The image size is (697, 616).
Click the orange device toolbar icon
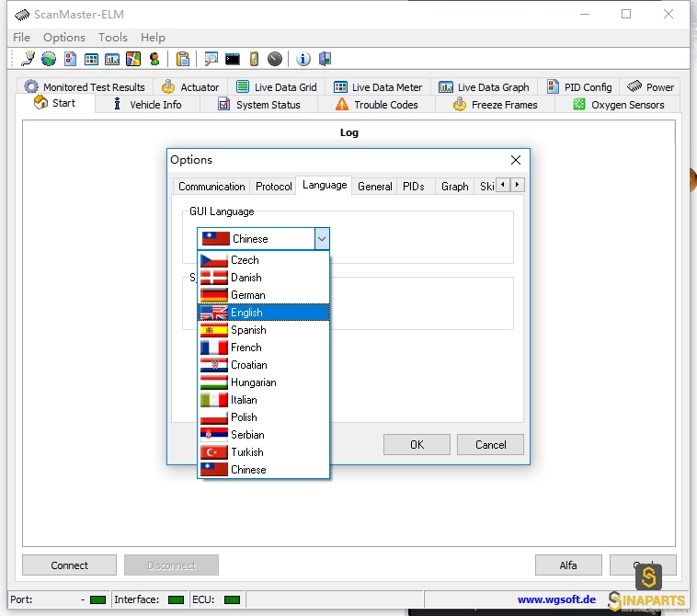[254, 59]
